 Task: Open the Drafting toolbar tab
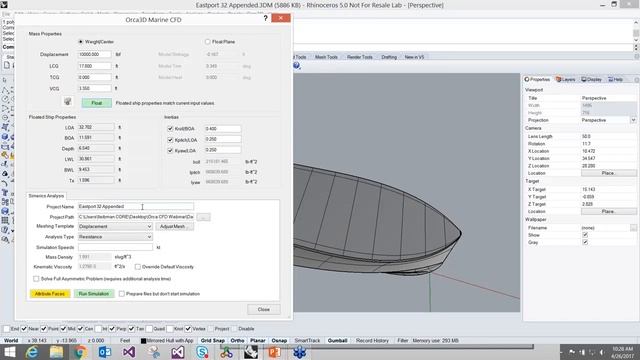click(x=389, y=57)
